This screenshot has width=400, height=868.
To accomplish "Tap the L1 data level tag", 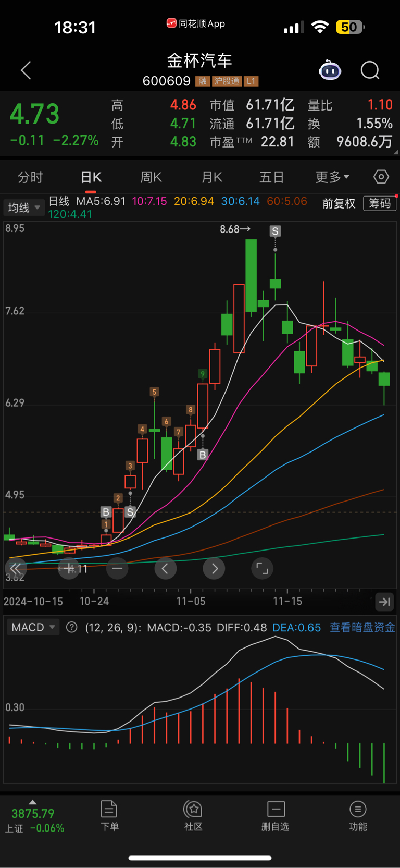I will pyautogui.click(x=252, y=81).
